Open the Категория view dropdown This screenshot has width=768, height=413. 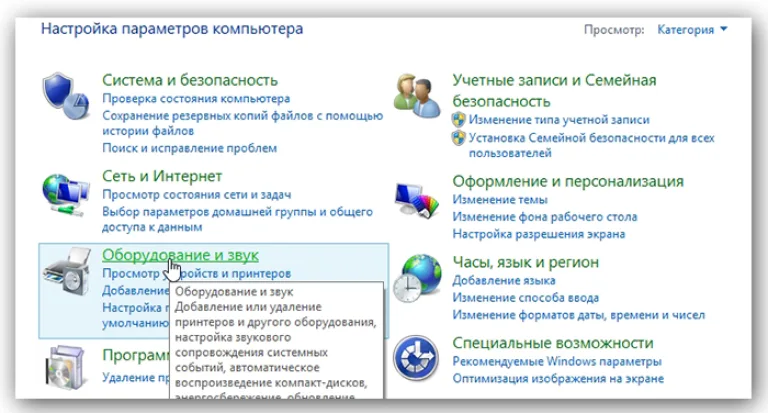692,29
